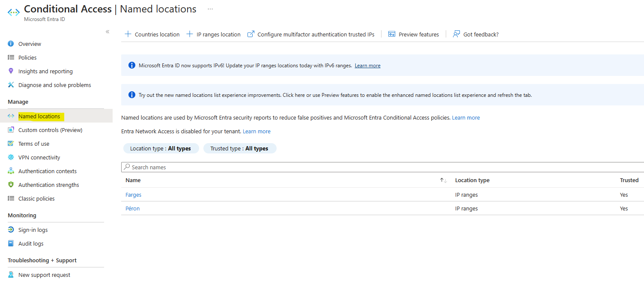The width and height of the screenshot is (644, 285).
Task: Click the Conditional Access header icon
Action: (14, 12)
